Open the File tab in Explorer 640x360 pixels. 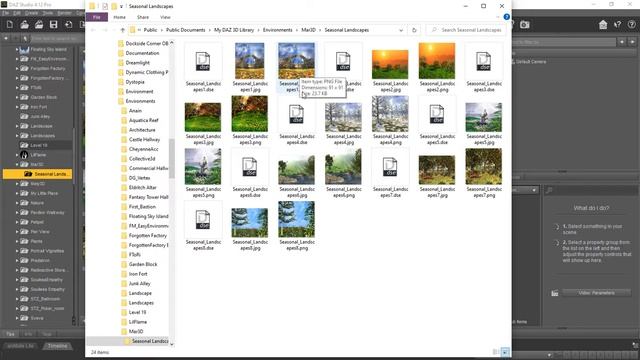[x=97, y=17]
